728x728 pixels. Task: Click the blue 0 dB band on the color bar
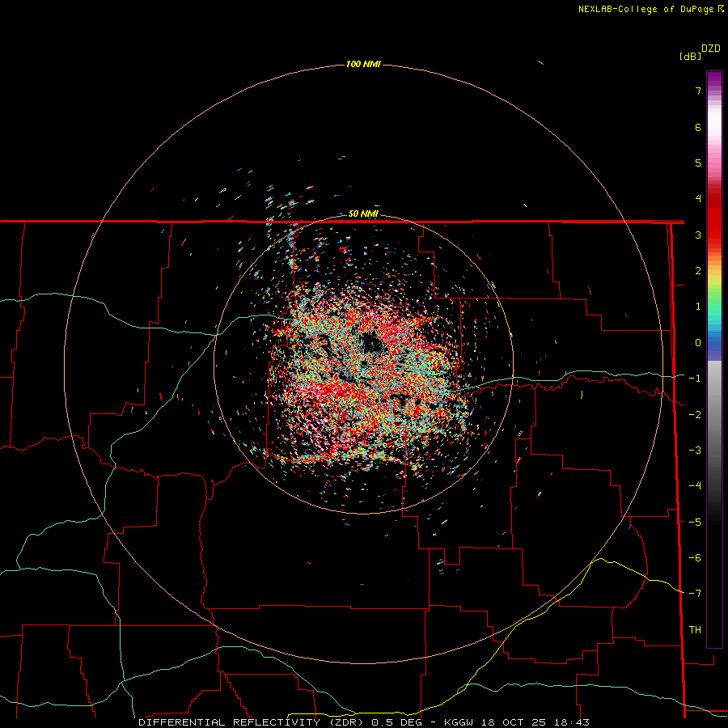714,344
